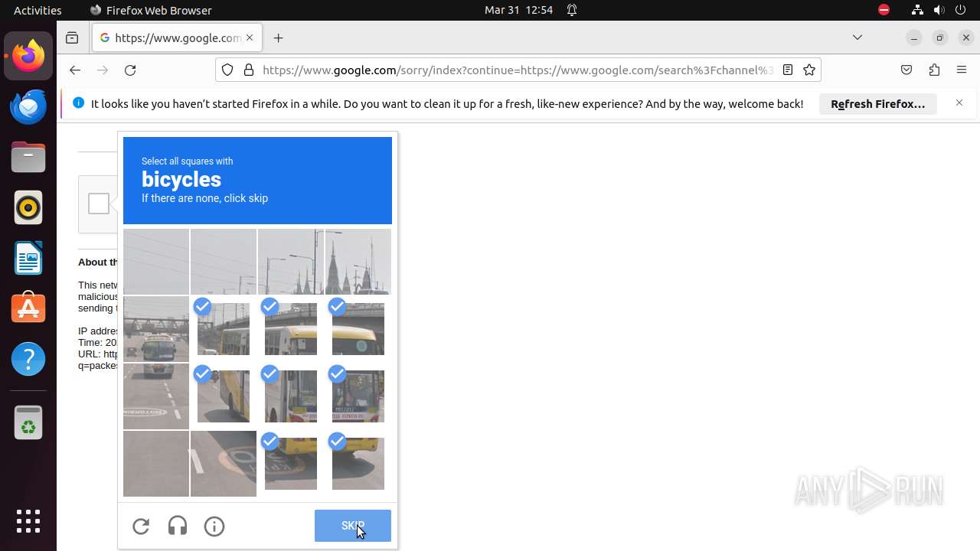Open tracking protection shield icon

pyautogui.click(x=227, y=70)
